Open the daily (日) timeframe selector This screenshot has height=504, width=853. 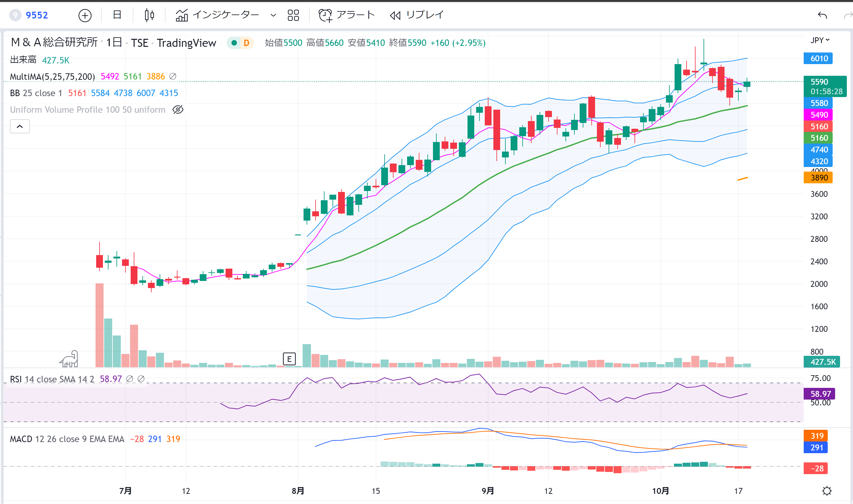(x=117, y=15)
